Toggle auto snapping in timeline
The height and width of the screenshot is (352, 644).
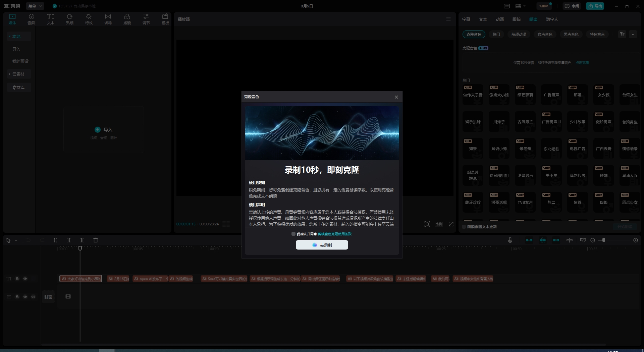(x=543, y=240)
